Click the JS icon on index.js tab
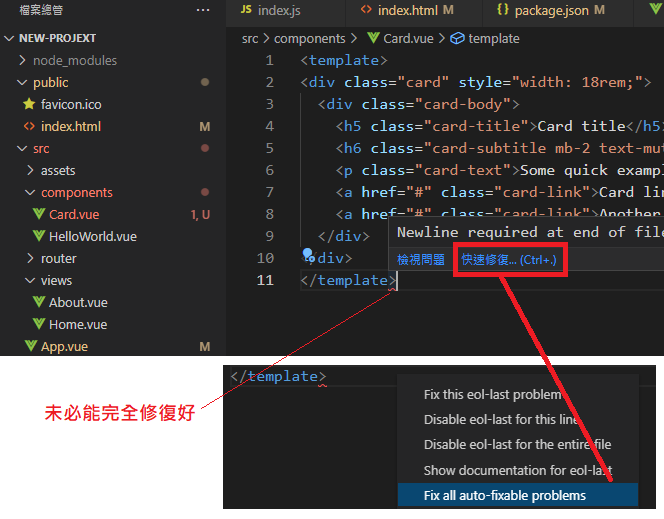The width and height of the screenshot is (664, 519). (x=246, y=10)
